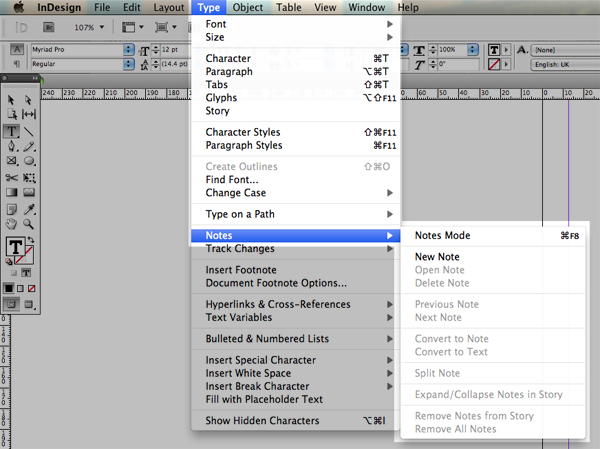Image resolution: width=600 pixels, height=449 pixels.
Task: Expand the Font submenu
Action: 296,24
